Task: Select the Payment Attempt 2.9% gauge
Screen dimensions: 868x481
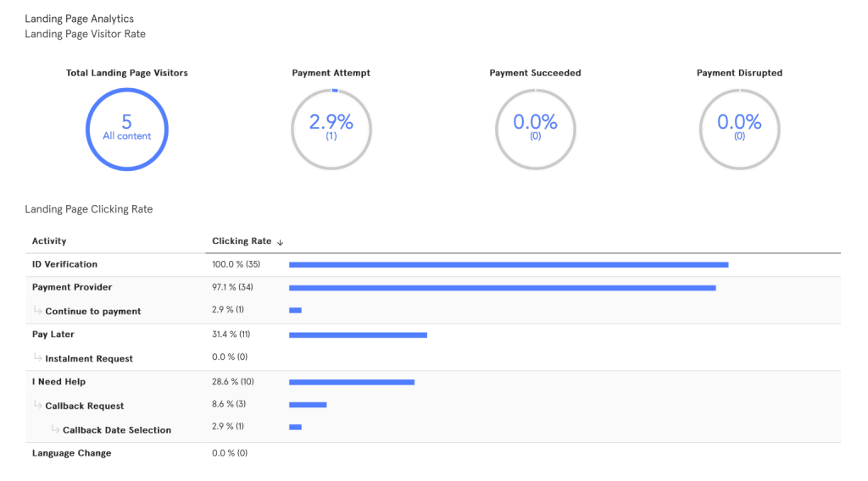Action: pyautogui.click(x=331, y=130)
